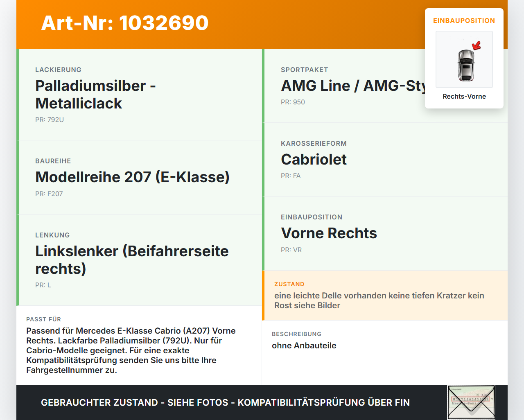Viewport: 524px width, 420px height.
Task: Click the PR: VR code
Action: (291, 250)
